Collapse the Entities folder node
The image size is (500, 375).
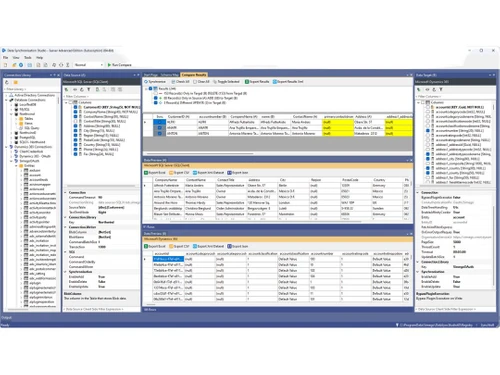click(x=16, y=166)
